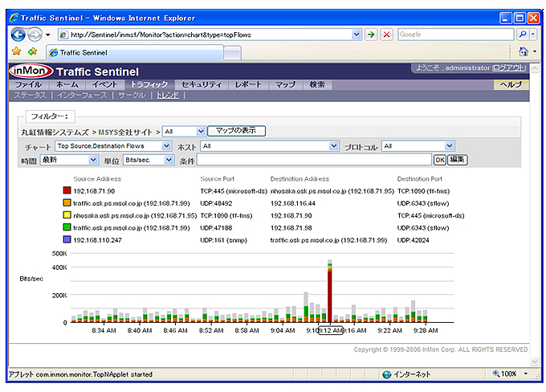Open the マップ menu
Screen dimensions: 546x392
coord(285,84)
